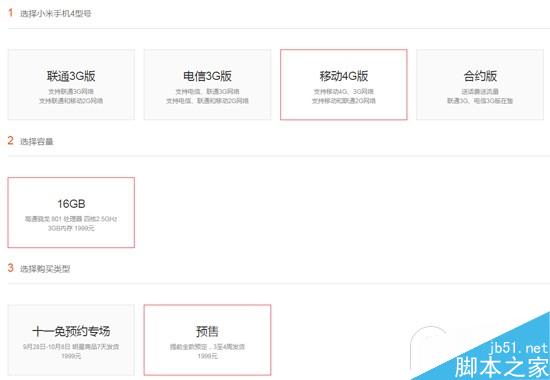Select the 联通3G版 model option
550x380 pixels.
[x=71, y=85]
